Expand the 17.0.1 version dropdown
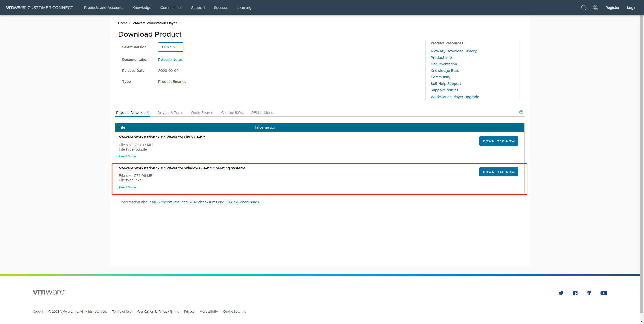The image size is (644, 324). 171,47
